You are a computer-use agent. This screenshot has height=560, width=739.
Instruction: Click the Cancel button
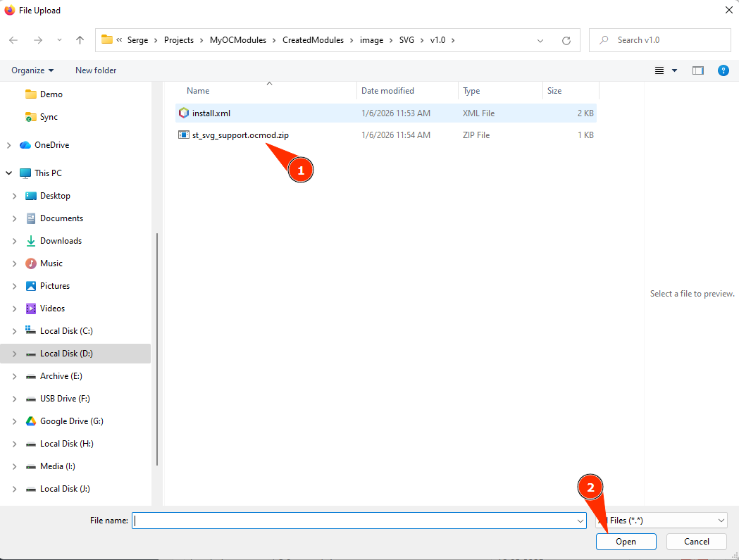[697, 542]
